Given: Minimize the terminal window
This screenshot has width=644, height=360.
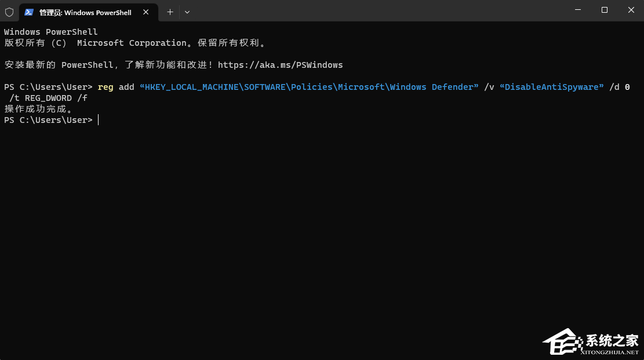Looking at the screenshot, I should 577,10.
